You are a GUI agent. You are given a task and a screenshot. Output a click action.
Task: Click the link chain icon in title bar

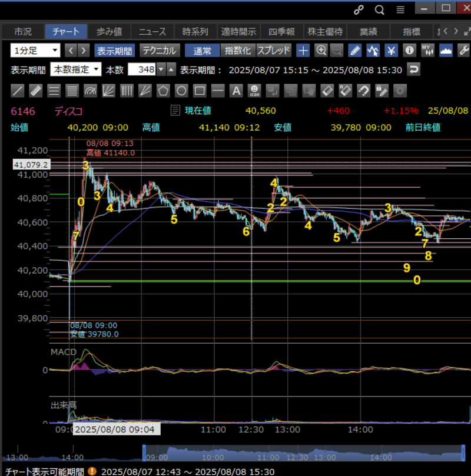pyautogui.click(x=359, y=10)
